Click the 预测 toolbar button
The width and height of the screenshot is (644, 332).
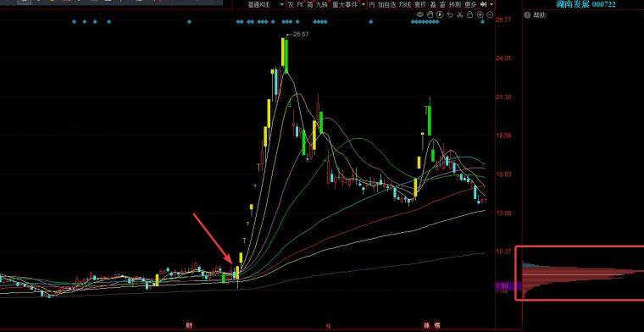(455, 4)
